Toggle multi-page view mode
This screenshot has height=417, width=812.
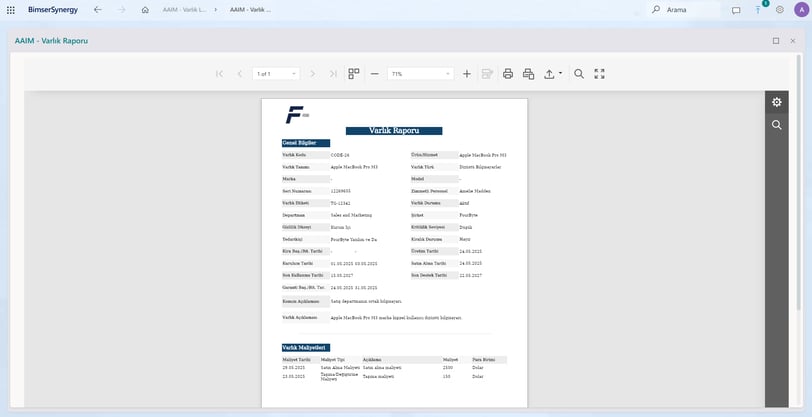pos(354,74)
